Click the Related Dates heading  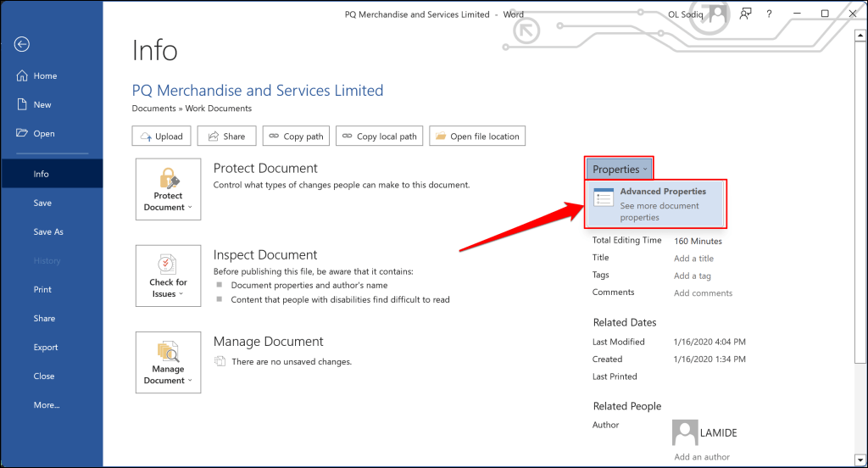625,322
